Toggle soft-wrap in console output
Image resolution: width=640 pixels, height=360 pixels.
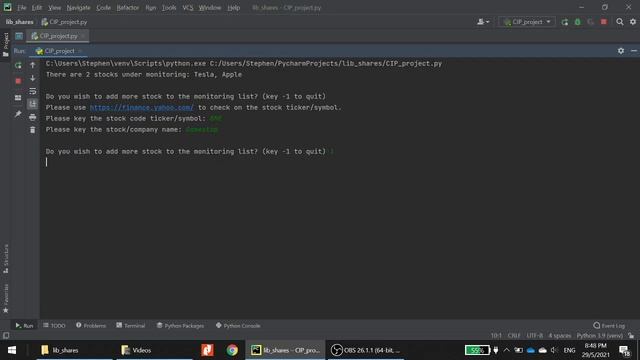[x=33, y=91]
